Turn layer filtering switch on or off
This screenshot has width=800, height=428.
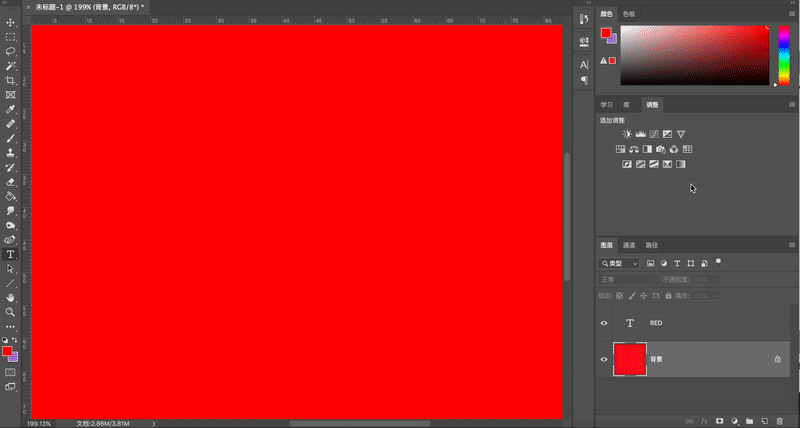[x=718, y=263]
